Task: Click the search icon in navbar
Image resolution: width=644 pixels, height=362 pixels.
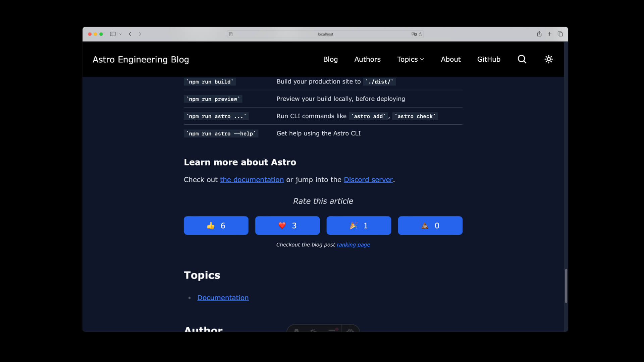Action: tap(522, 59)
